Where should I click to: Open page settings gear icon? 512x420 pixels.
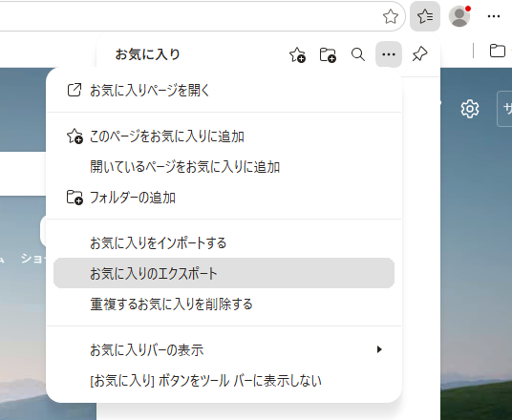click(470, 109)
